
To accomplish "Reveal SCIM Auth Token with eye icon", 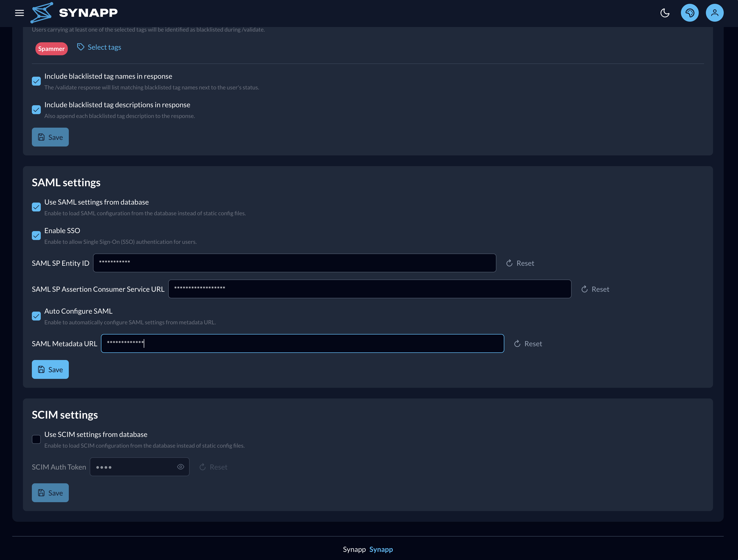I will click(x=180, y=466).
